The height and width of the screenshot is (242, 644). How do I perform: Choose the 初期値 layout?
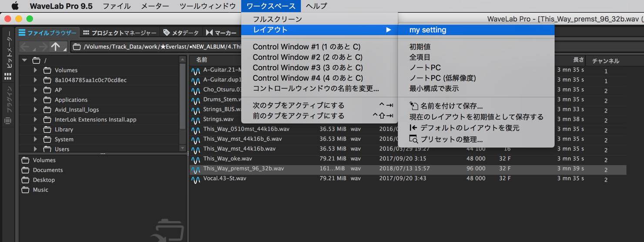(476, 47)
